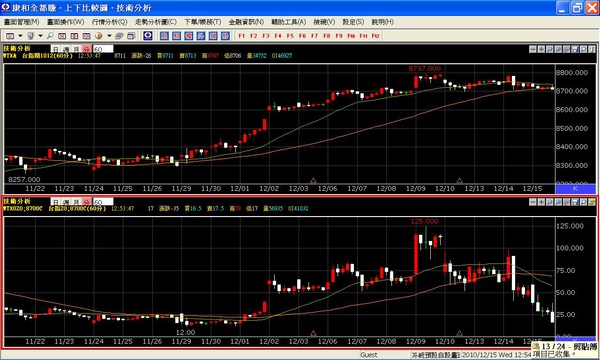Click the monitor/network toolbar icon
Image resolution: width=600 pixels, height=360 pixels.
30,36
